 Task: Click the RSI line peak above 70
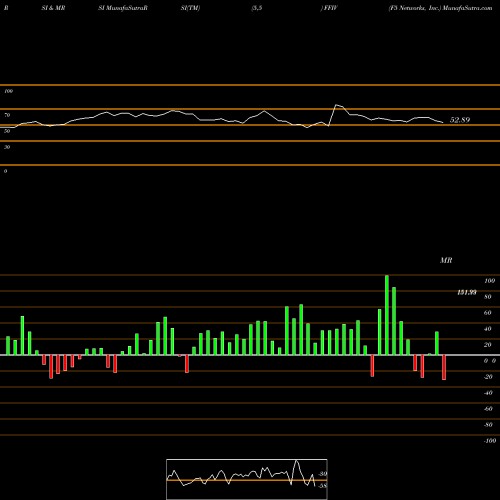337,106
